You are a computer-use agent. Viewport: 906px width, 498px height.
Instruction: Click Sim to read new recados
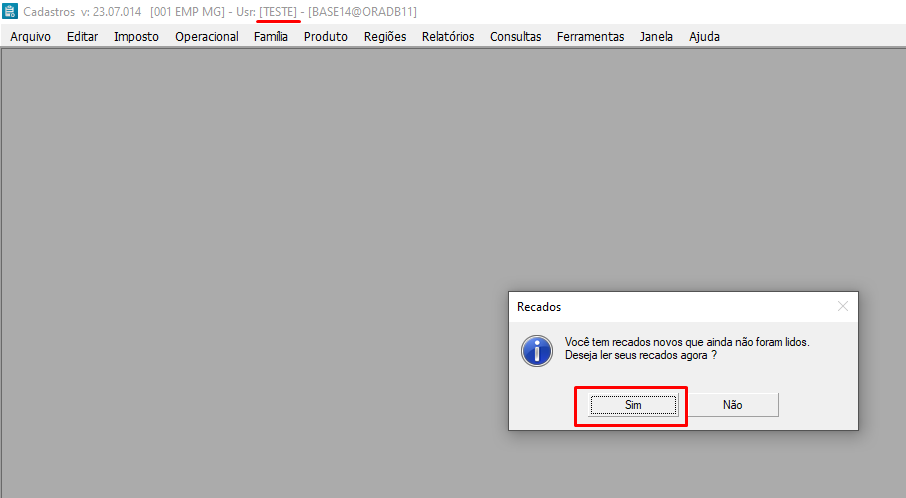(x=633, y=405)
